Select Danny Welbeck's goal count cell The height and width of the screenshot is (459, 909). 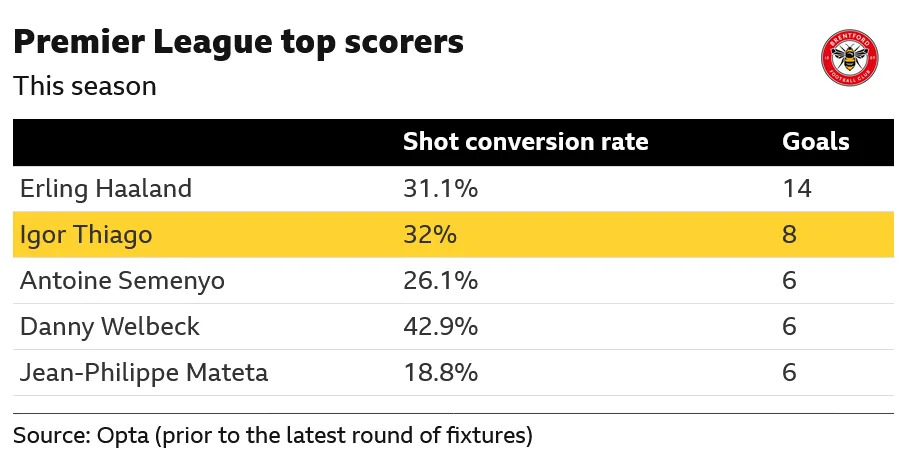coord(790,327)
